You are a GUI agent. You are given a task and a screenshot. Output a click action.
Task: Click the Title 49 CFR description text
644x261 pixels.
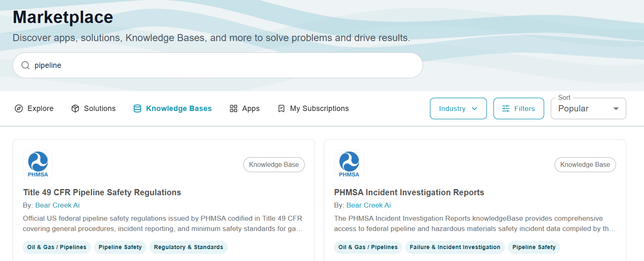point(163,223)
